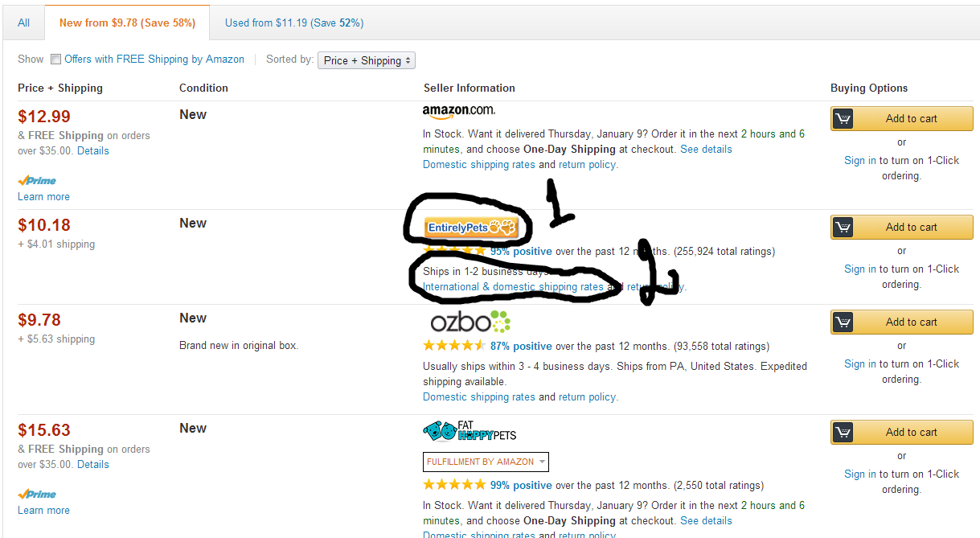Enable Offers with FREE Shipping by Amazon checkbox

pyautogui.click(x=55, y=59)
